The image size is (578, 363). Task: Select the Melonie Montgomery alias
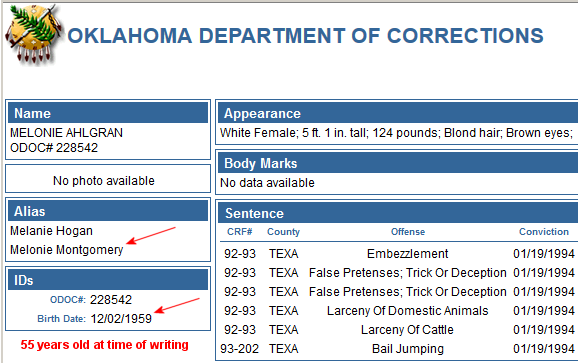click(x=66, y=250)
